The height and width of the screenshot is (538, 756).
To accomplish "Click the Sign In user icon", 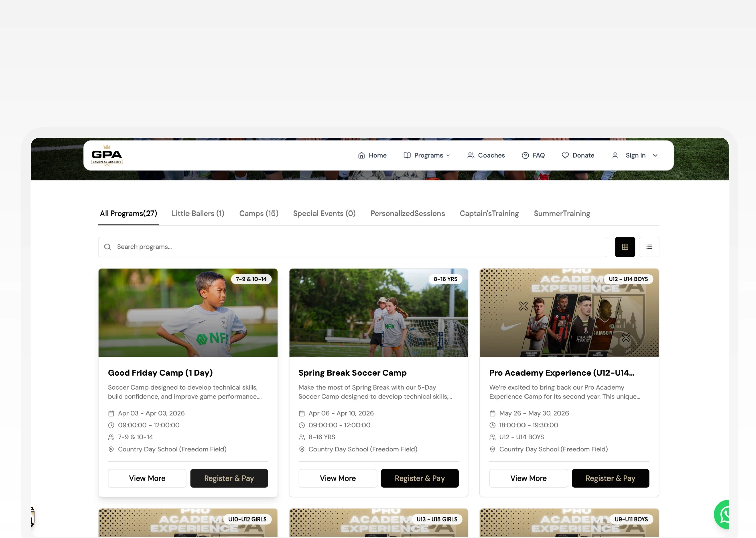I will (615, 155).
